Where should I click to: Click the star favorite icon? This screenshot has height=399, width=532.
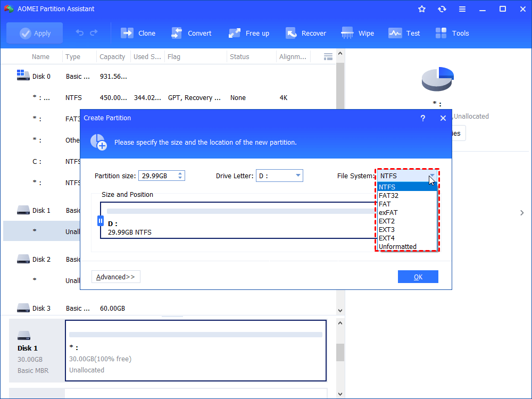(421, 9)
